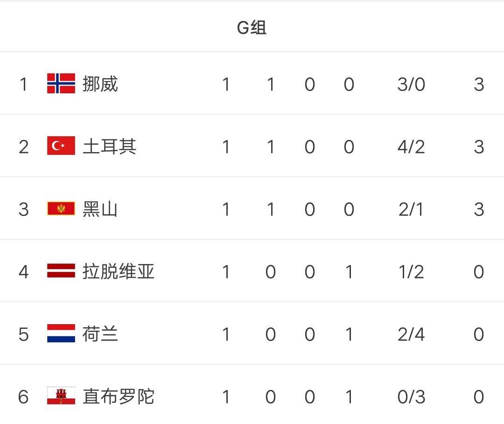Click Latvia's 1/2 goals score
504x424 pixels.
click(411, 272)
